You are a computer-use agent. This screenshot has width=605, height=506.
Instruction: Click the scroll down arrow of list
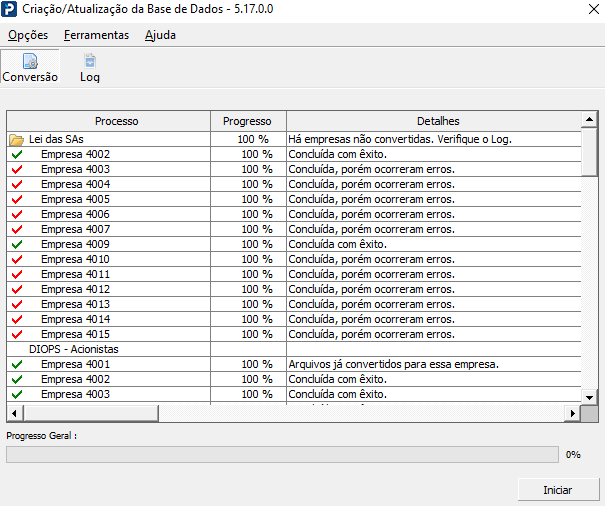(x=589, y=397)
